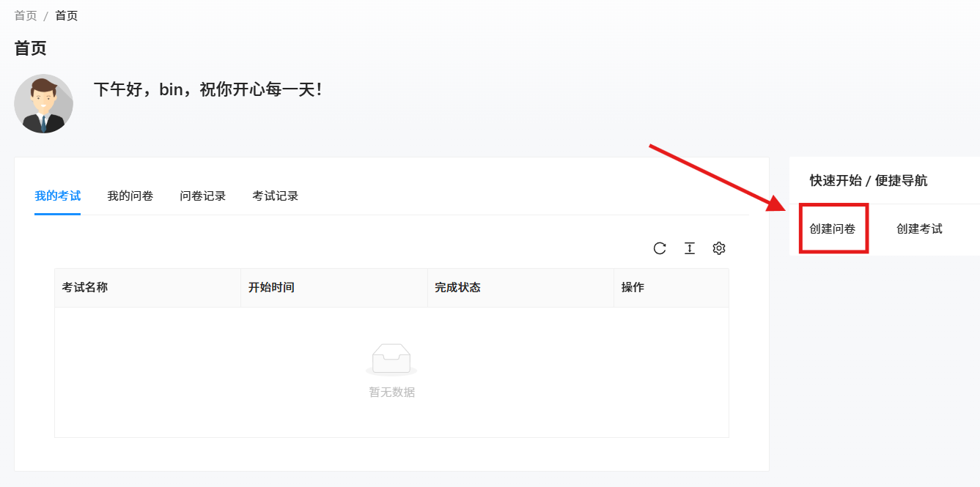Open the column settings gear icon
Screen dimensions: 980x487
pyautogui.click(x=719, y=248)
